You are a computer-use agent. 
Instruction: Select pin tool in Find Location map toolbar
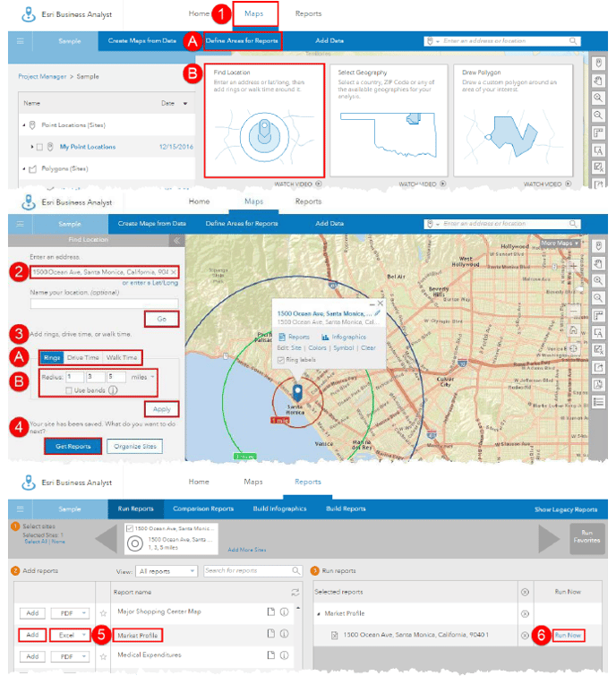click(598, 245)
